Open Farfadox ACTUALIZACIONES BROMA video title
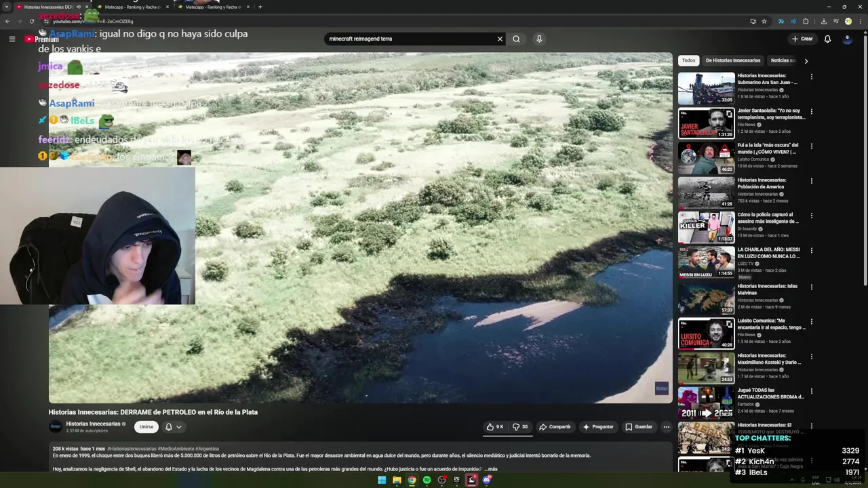This screenshot has height=488, width=868. (771, 393)
